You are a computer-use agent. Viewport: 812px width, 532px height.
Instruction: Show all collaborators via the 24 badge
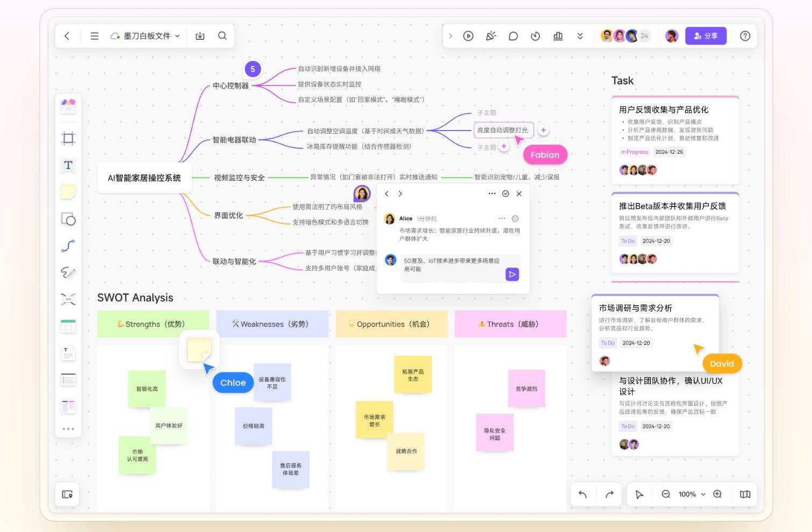click(x=644, y=36)
